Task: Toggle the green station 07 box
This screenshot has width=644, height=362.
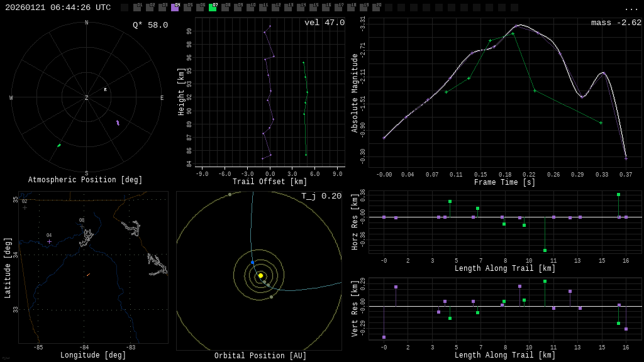Action: pos(213,8)
